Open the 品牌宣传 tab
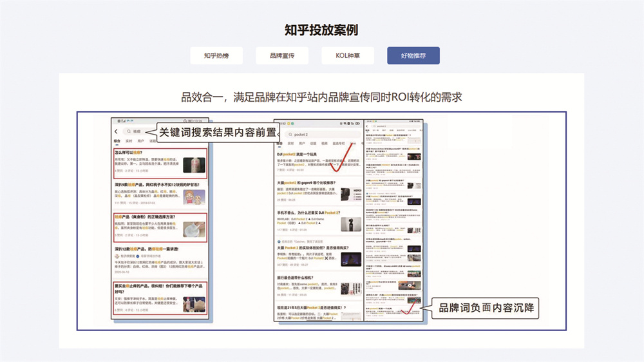Image resolution: width=644 pixels, height=362 pixels. pos(282,56)
